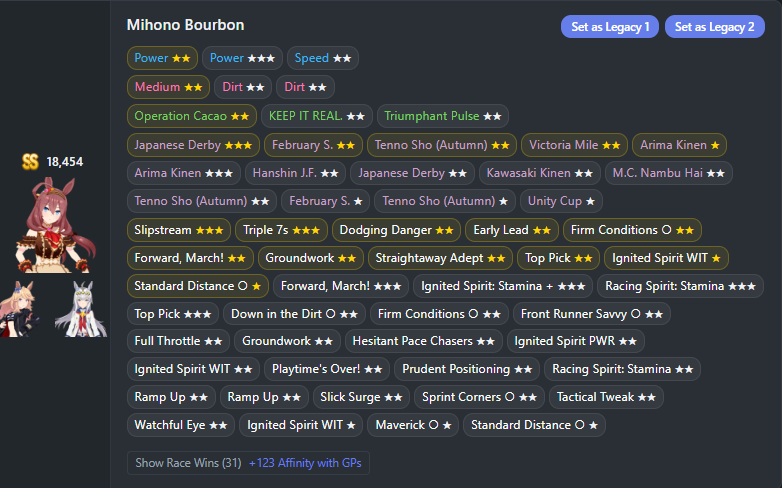Click Set as Legacy 1 button

tap(610, 27)
